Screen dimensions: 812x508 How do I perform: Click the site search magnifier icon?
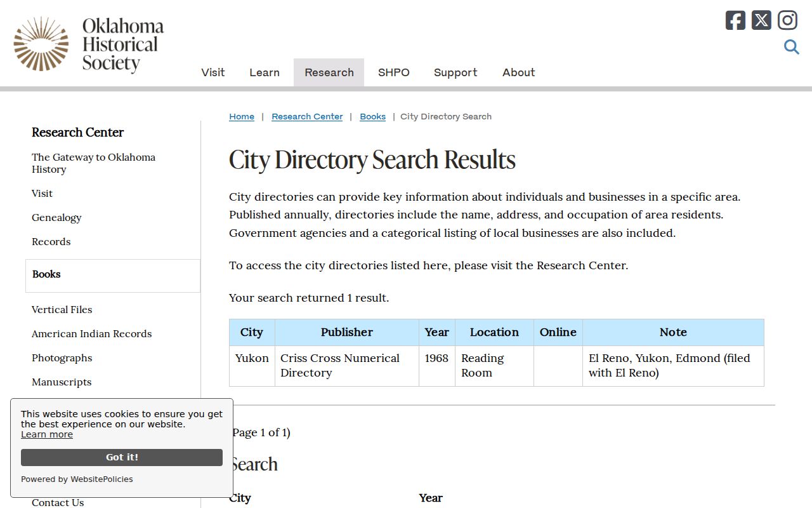791,47
